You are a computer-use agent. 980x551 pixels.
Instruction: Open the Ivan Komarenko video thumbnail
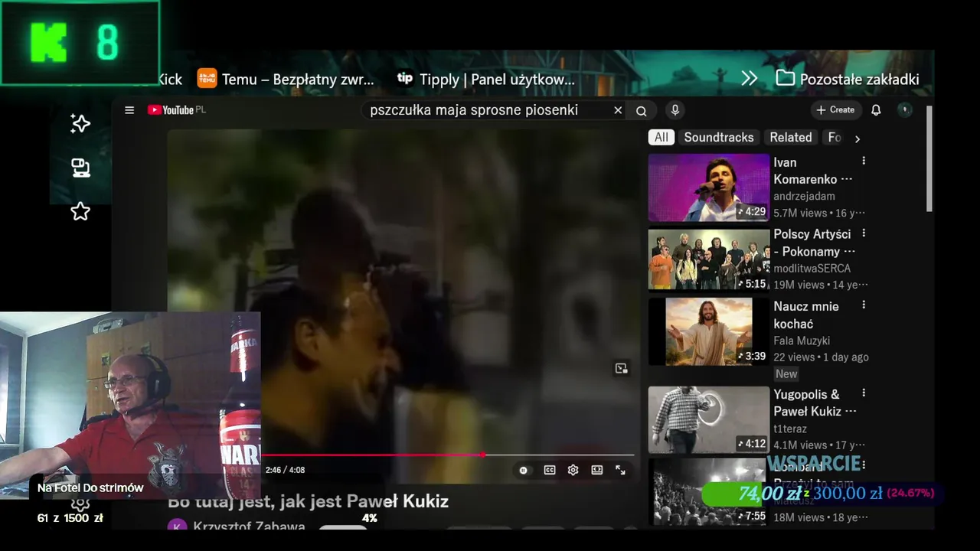pyautogui.click(x=709, y=187)
